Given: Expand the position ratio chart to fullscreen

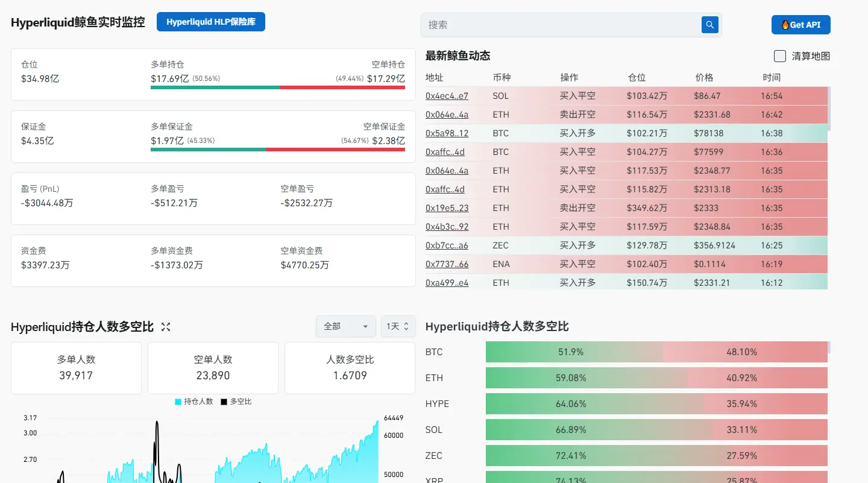Looking at the screenshot, I should click(x=166, y=327).
